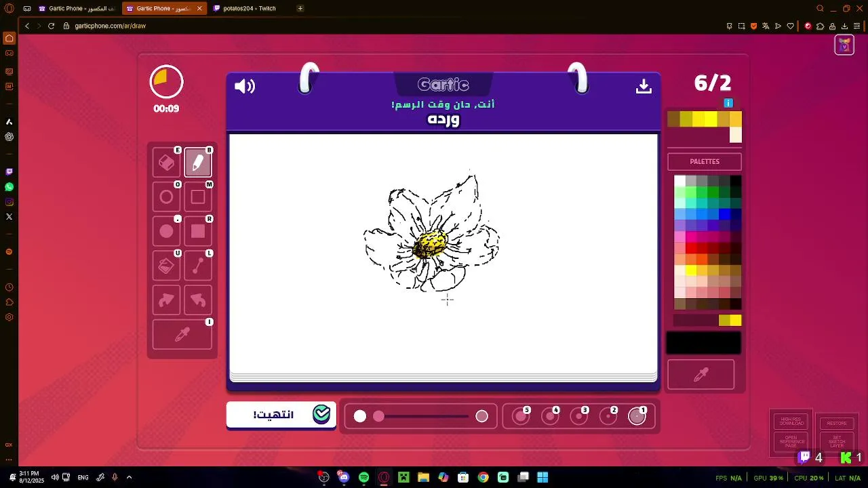
Task: Show hidden icons in the system tray
Action: pos(129,477)
